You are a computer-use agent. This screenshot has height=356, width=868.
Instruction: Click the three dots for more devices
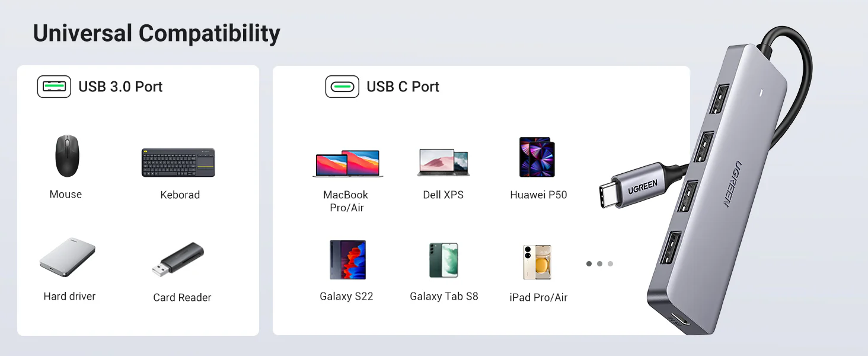point(599,263)
